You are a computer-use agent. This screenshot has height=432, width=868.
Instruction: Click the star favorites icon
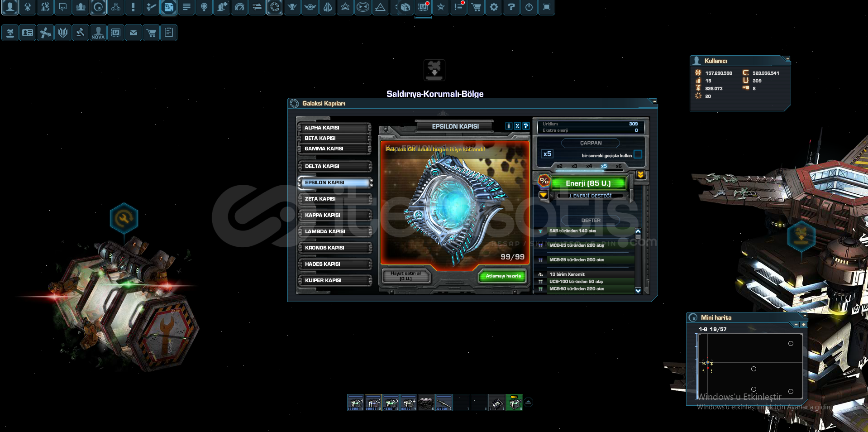pyautogui.click(x=441, y=7)
